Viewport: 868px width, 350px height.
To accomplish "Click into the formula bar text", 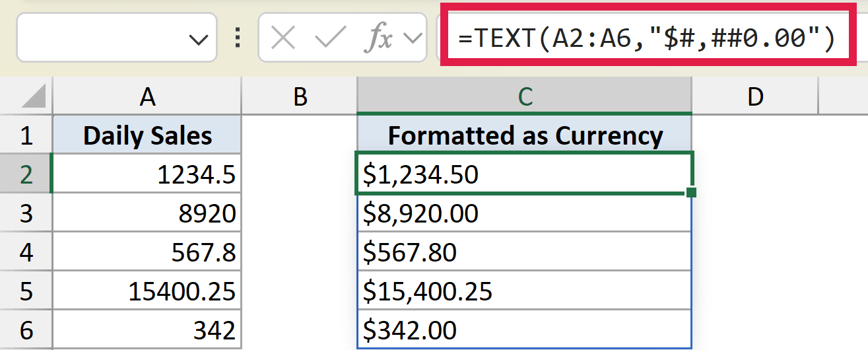I will pos(647,39).
